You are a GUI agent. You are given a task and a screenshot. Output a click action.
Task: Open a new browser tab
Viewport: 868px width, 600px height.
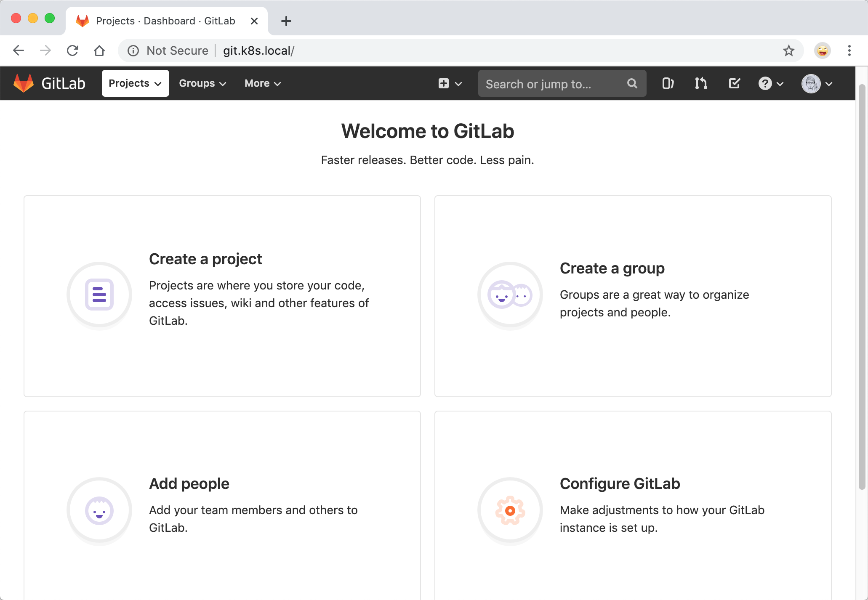[286, 21]
